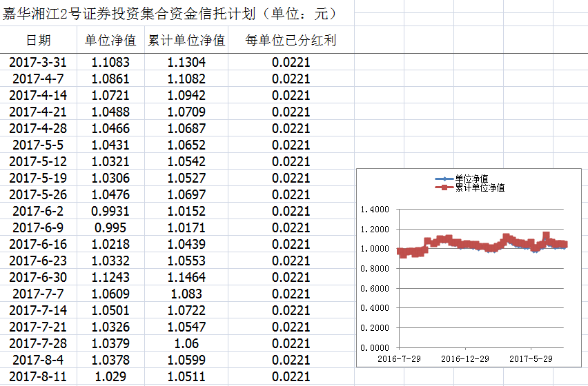This screenshot has width=588, height=386.
Task: Select the 单位净值 header cell in the table
Action: tap(110, 41)
